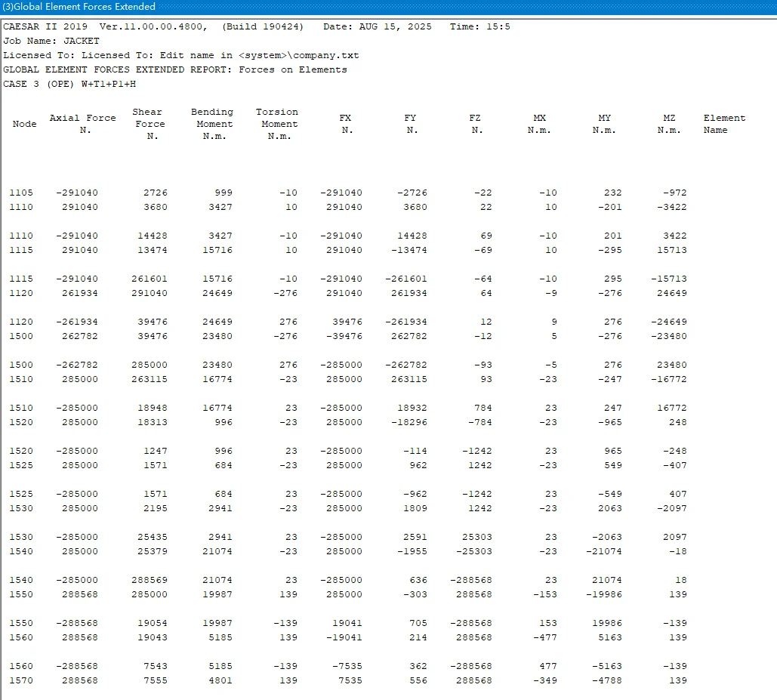
Task: Click FY value 705
Action: tap(418, 624)
